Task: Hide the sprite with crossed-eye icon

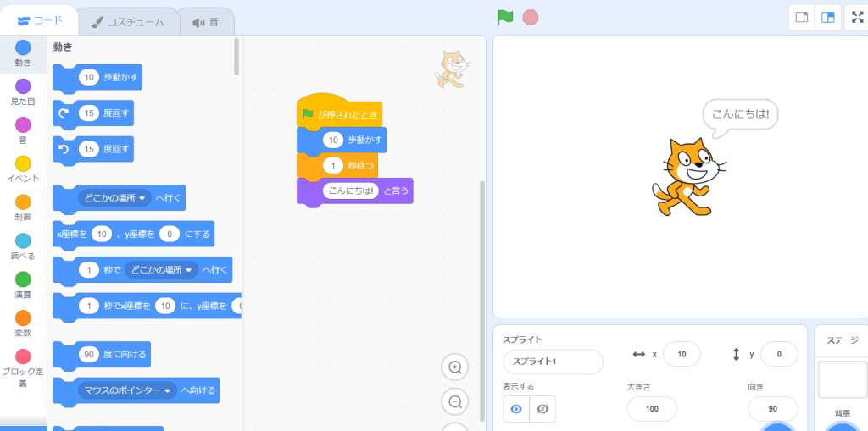Action: click(542, 409)
